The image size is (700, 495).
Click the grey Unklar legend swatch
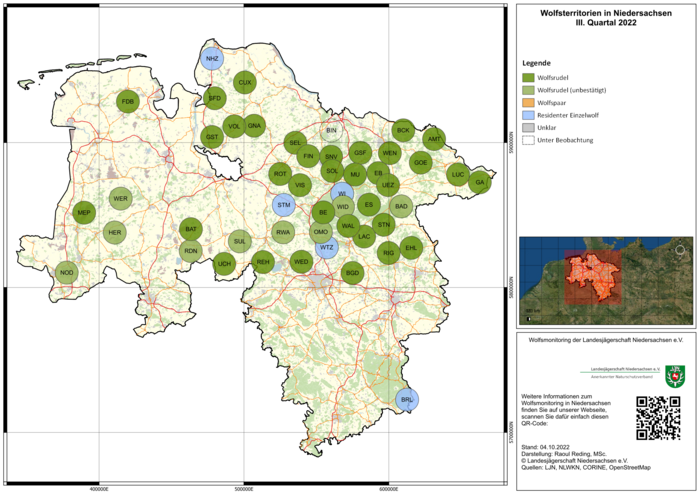528,128
